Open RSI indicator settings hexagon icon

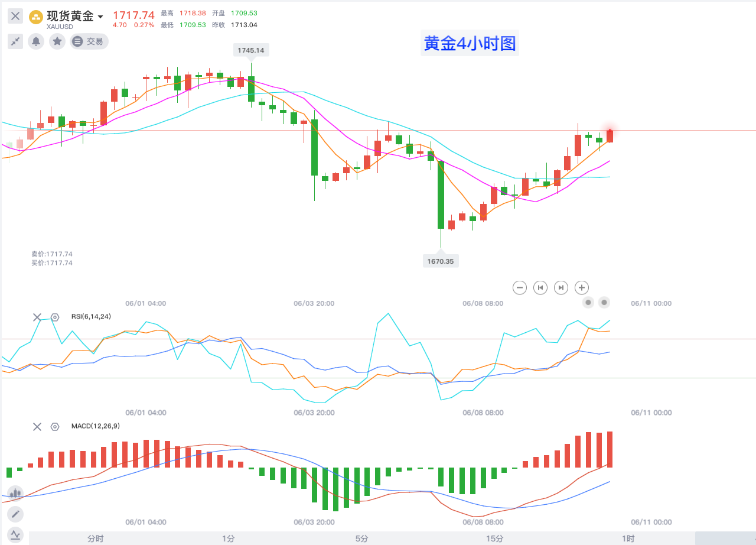click(x=55, y=317)
